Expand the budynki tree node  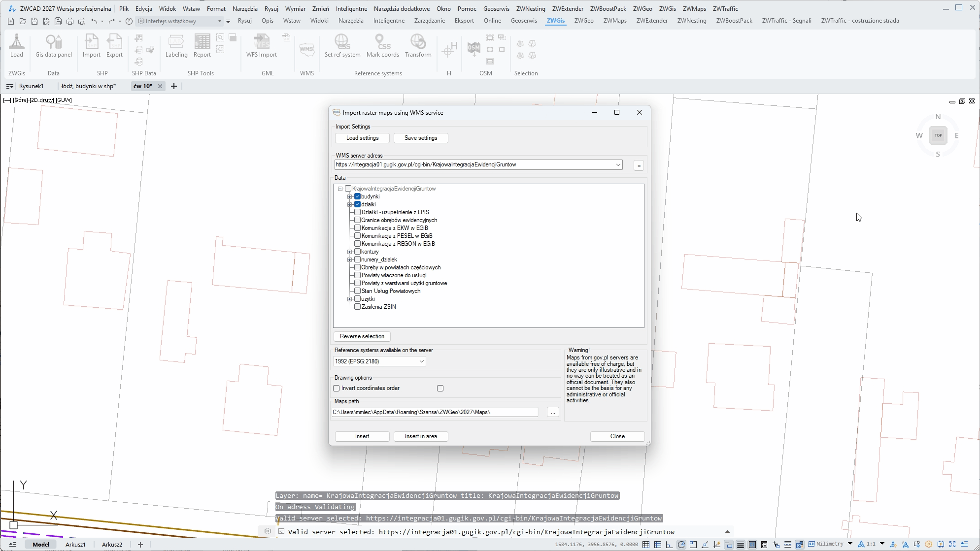[x=350, y=196]
